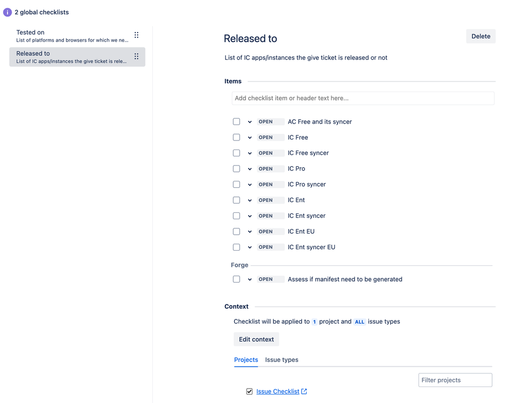This screenshot has height=403, width=532.
Task: Focus the Add checklist item text field
Action: (x=363, y=98)
